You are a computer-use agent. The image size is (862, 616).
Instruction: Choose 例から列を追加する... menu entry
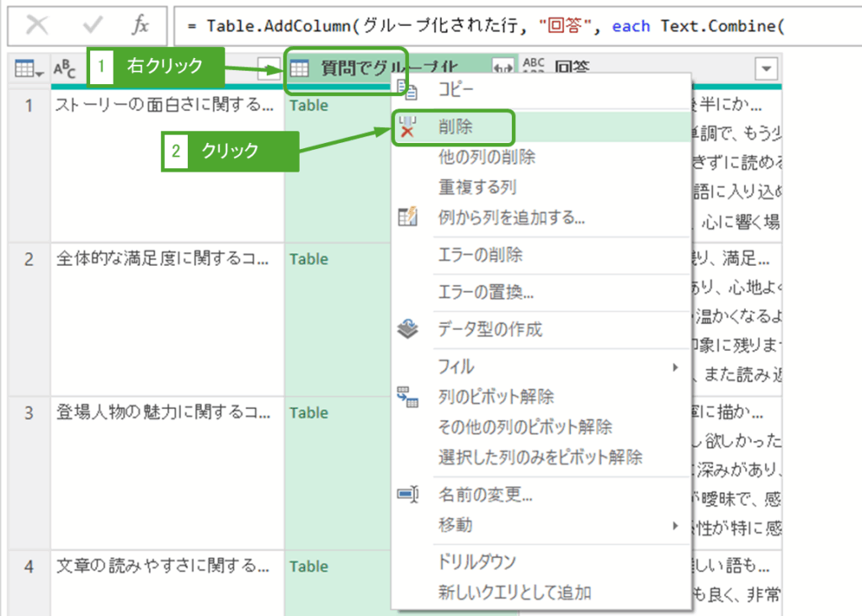point(511,218)
